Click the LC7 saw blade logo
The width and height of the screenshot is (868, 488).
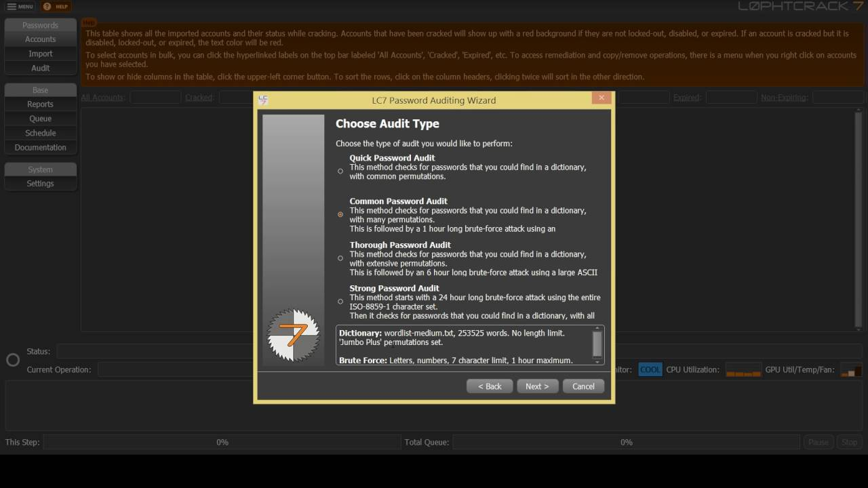coord(293,335)
